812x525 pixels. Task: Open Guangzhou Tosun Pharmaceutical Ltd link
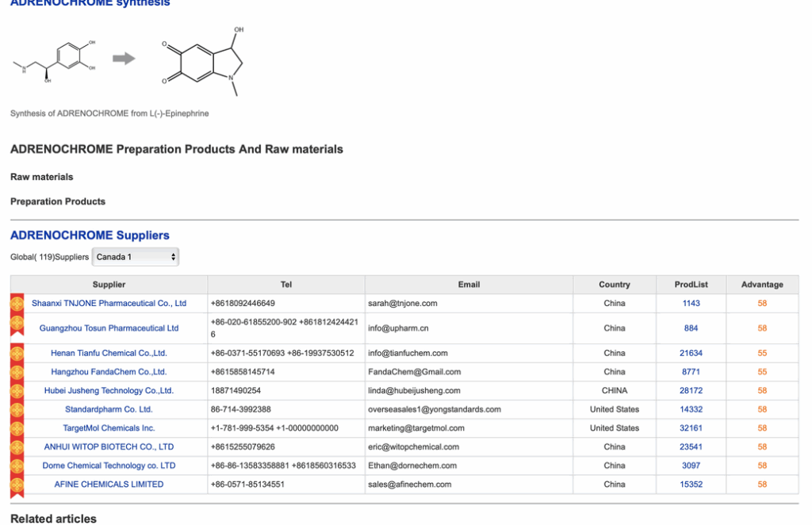[x=109, y=328]
